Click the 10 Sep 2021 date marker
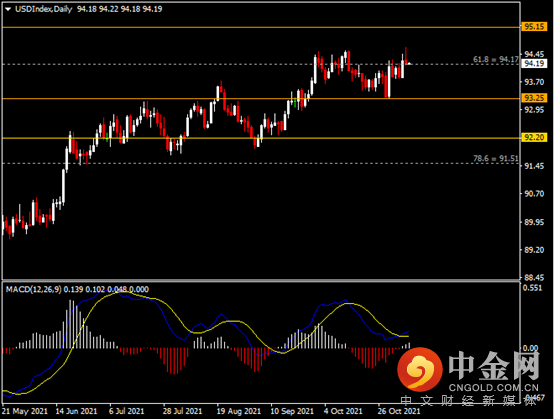This screenshot has width=554, height=419. [292, 411]
